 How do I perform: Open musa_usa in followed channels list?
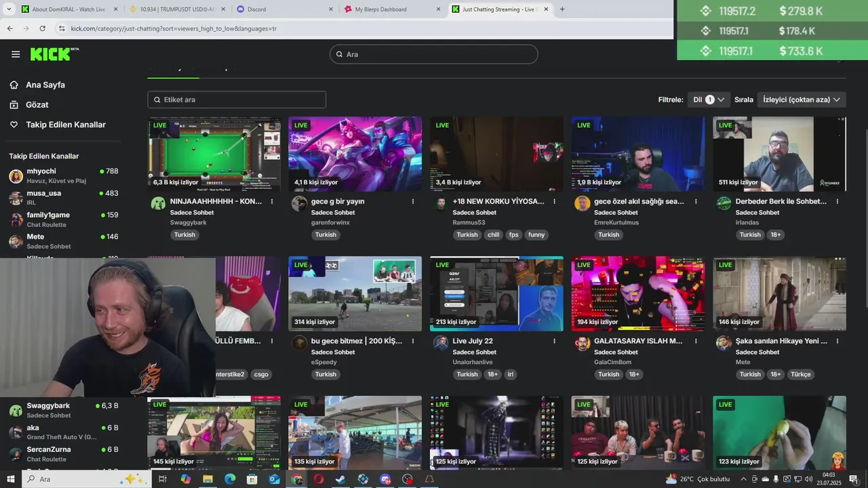[64, 197]
